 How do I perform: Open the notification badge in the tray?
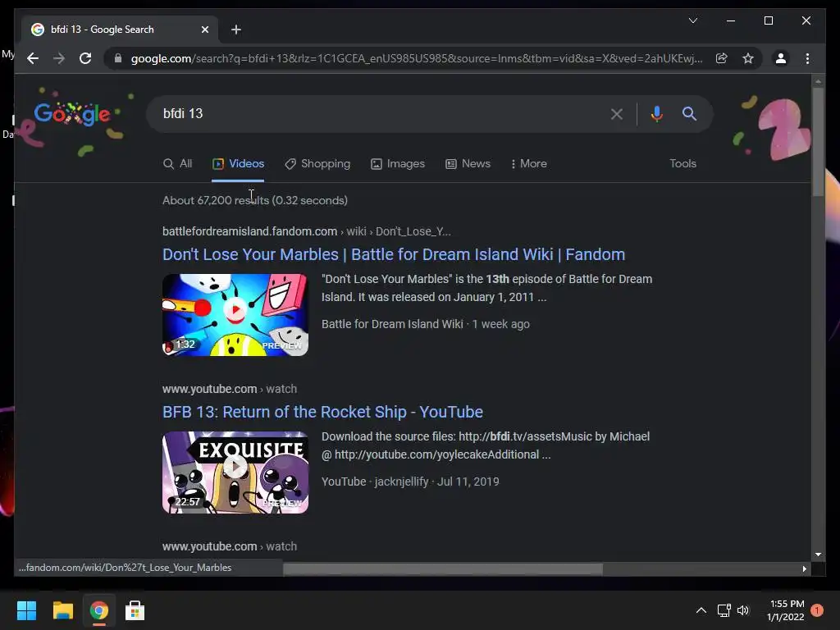click(x=817, y=610)
